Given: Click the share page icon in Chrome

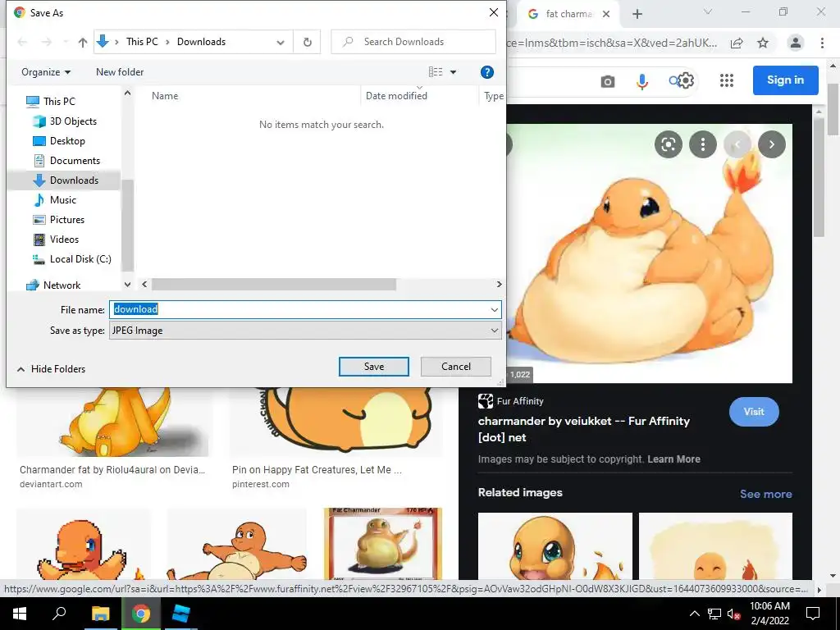Looking at the screenshot, I should click(x=737, y=43).
